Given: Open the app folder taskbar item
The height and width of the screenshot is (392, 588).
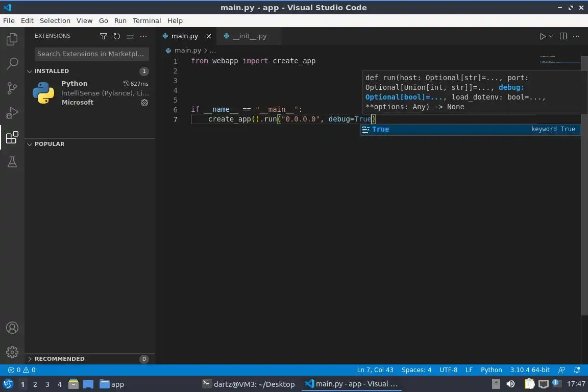Looking at the screenshot, I should (112, 384).
